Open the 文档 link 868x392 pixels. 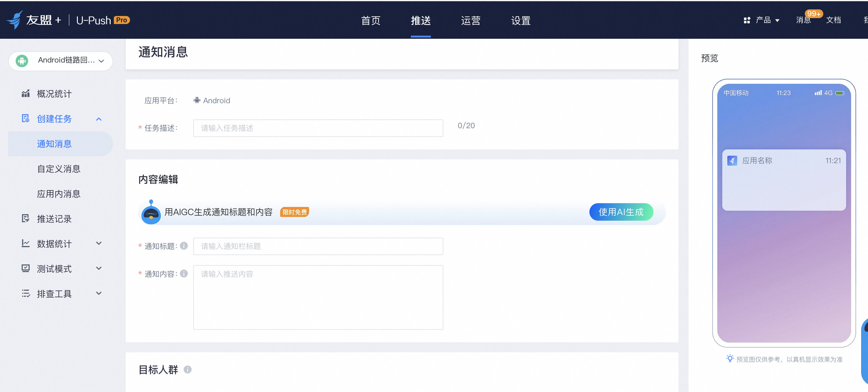coord(833,20)
